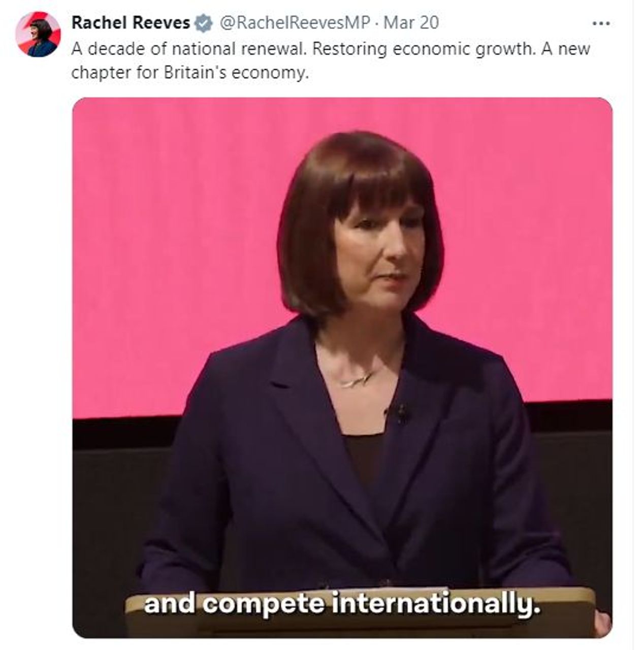Open Rachel Reeves' profile avatar
Screen dimensions: 644x650
tap(38, 34)
